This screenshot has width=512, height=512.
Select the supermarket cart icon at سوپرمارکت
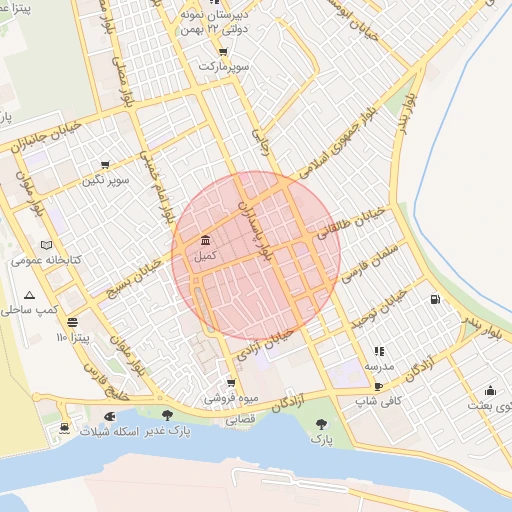pyautogui.click(x=223, y=52)
